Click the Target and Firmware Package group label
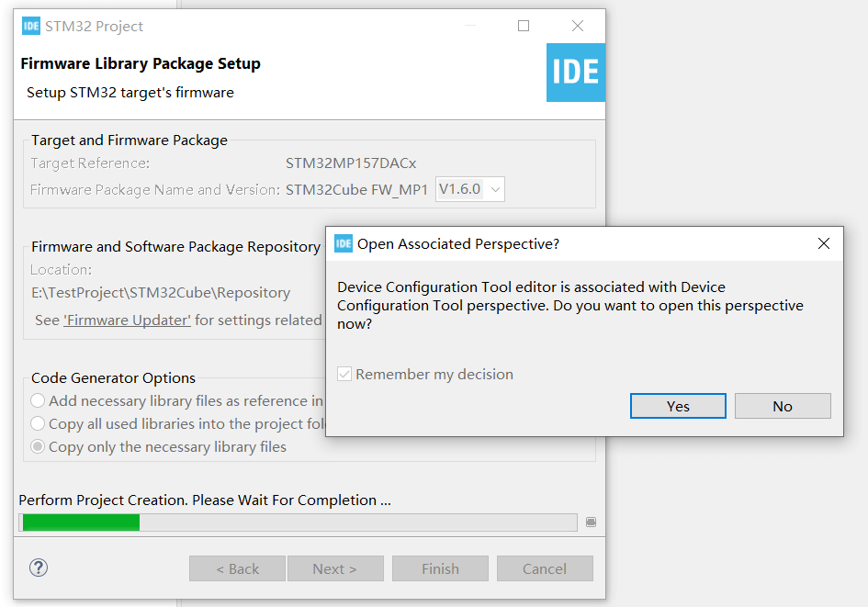 [129, 140]
